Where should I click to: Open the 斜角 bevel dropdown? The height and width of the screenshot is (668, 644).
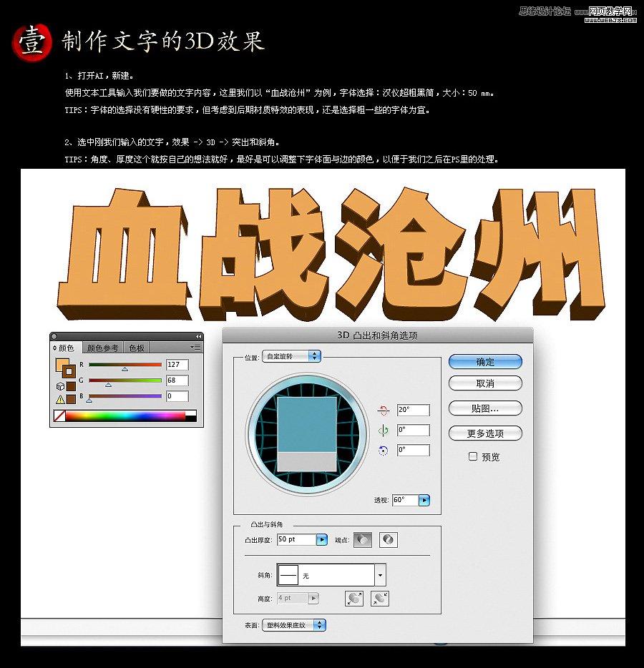[x=331, y=575]
